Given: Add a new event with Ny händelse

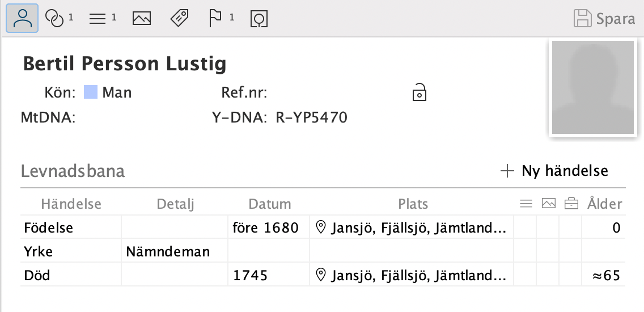Looking at the screenshot, I should point(554,171).
